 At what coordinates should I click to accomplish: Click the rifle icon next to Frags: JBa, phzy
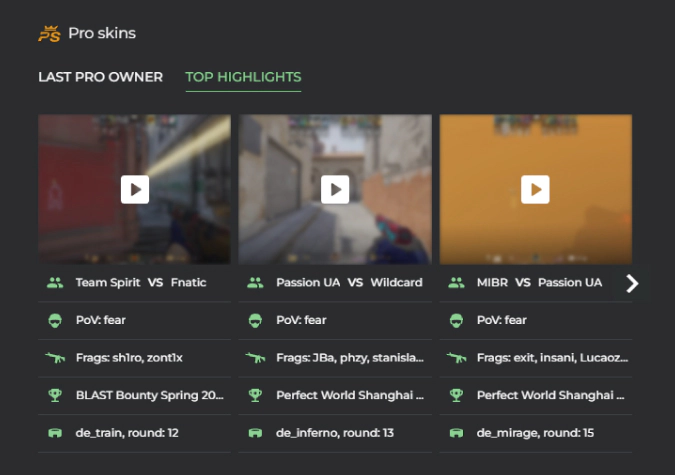coord(255,357)
